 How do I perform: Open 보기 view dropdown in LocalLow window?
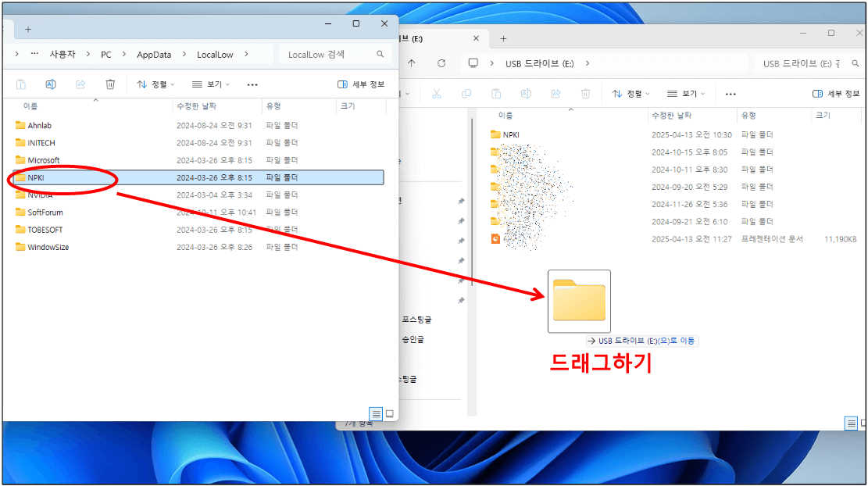click(210, 84)
